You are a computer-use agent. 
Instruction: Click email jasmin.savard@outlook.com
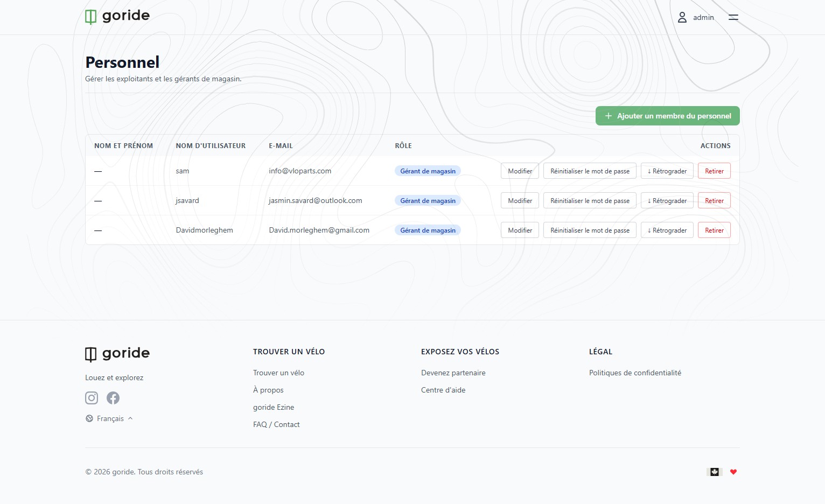coord(316,200)
